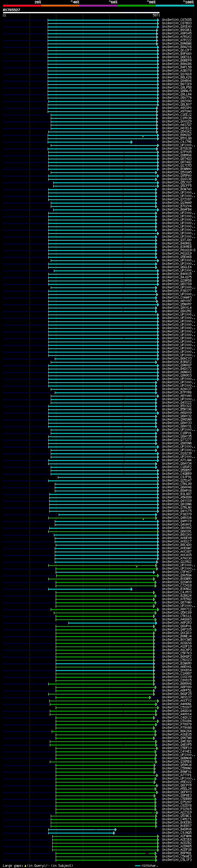Select the UniRef100_P61619-3 label
This screenshot has height=868, width=197.
pyautogui.click(x=179, y=250)
